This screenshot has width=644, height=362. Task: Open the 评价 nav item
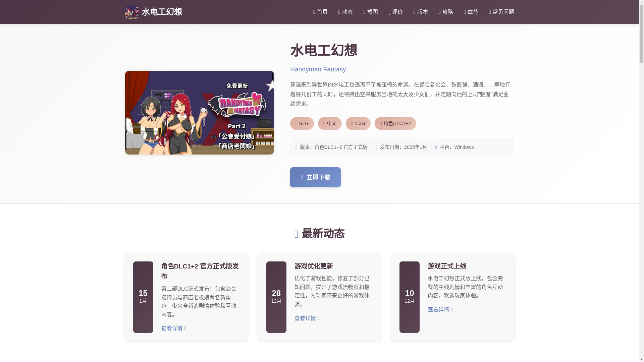point(396,12)
